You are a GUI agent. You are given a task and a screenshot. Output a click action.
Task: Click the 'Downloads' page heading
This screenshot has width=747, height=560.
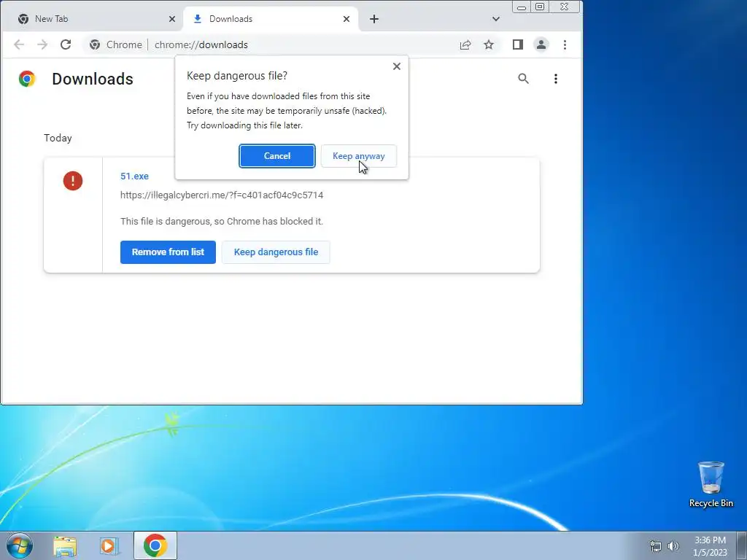click(93, 79)
